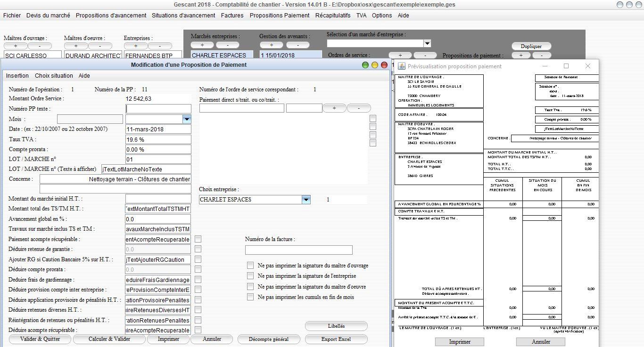Image resolution: width=644 pixels, height=347 pixels.
Task: Add an avenant under Gestion des avenants
Action: coord(272,45)
